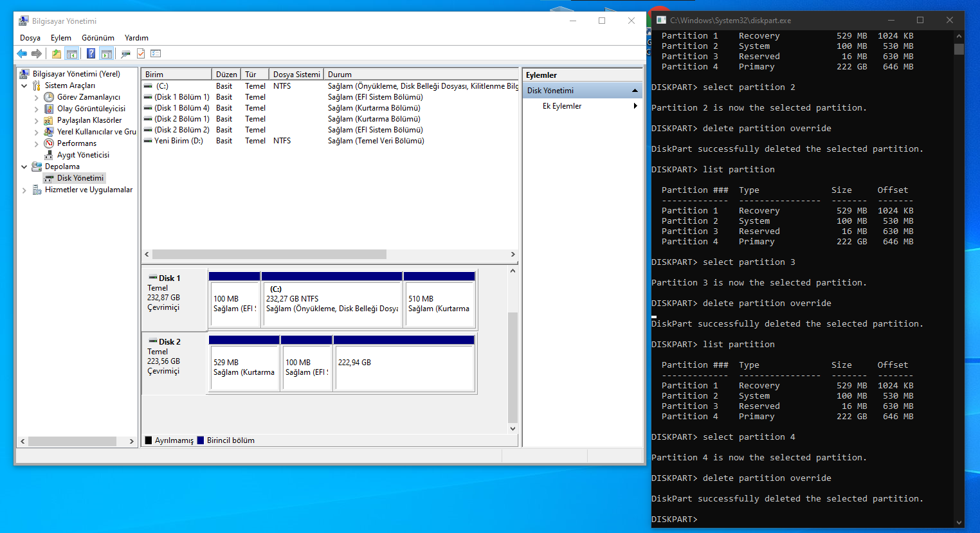The width and height of the screenshot is (980, 533).
Task: Select the 510 MB recovery partition on Disk 1
Action: tap(439, 300)
